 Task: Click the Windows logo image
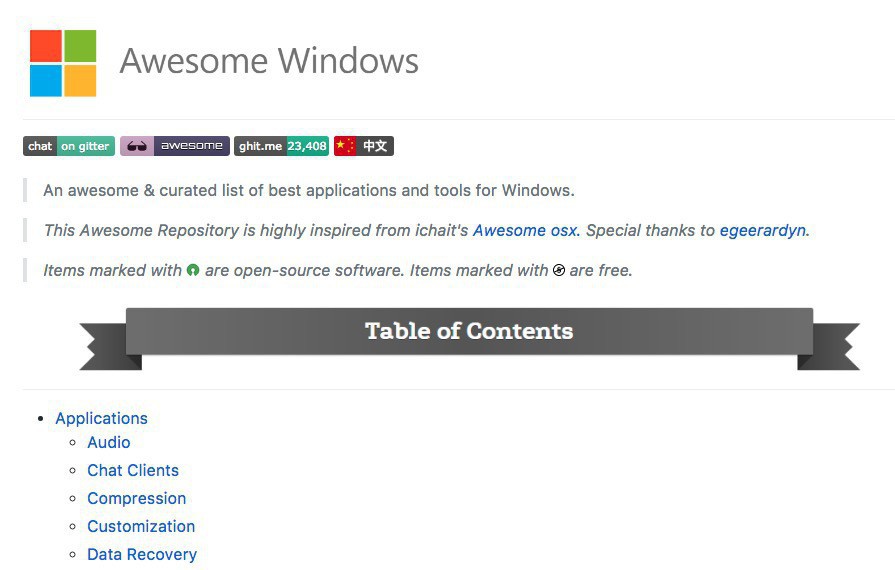[x=63, y=62]
